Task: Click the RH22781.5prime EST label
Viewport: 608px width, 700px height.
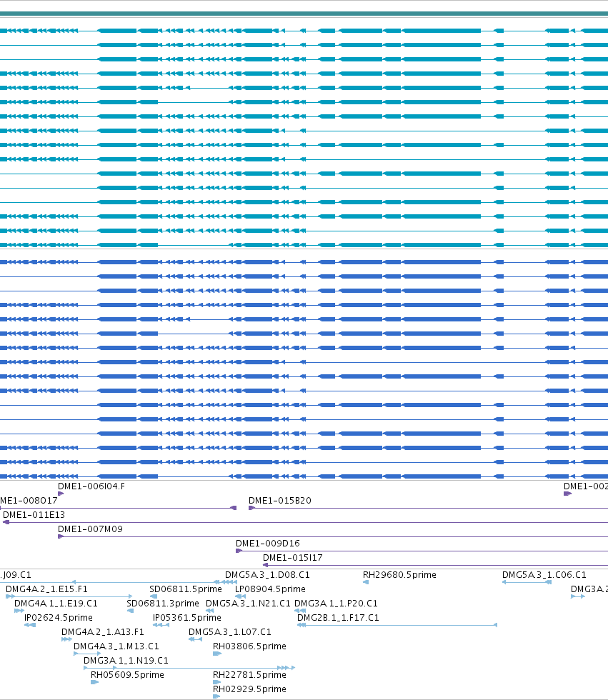Action: [x=249, y=674]
